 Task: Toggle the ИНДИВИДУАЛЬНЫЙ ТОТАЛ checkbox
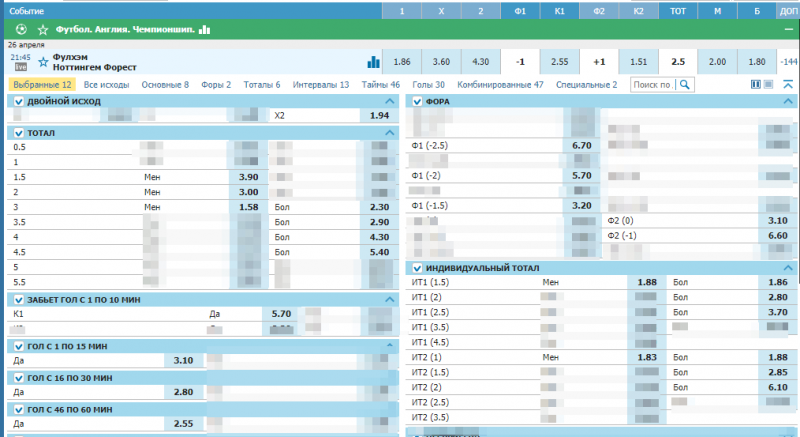(418, 268)
